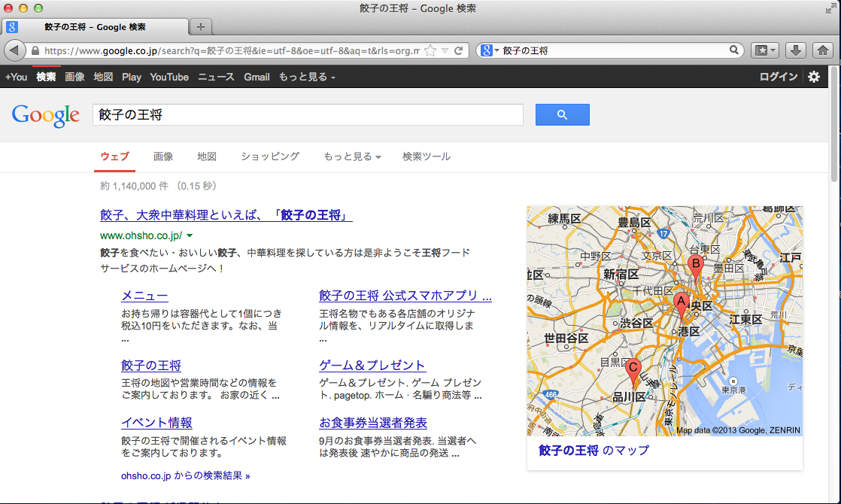The height and width of the screenshot is (504, 841).
Task: Open ohsho.co.jp からの検索結果 link
Action: [x=186, y=475]
